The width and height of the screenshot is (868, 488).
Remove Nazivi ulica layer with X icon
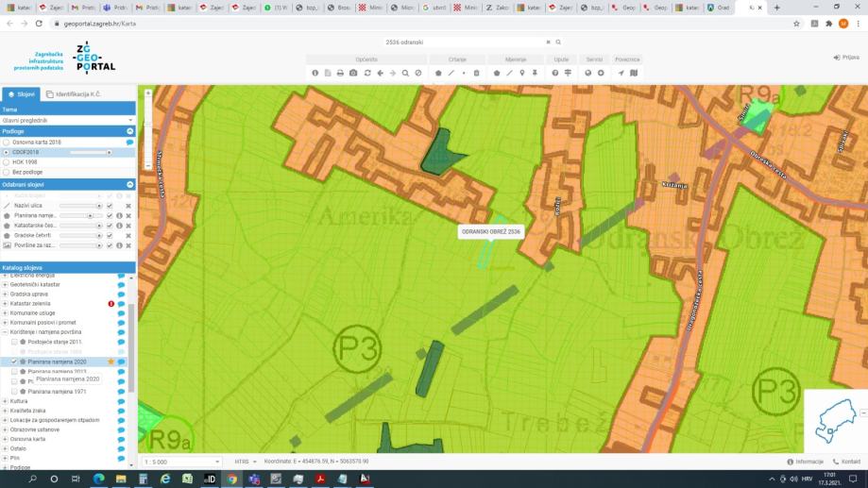pos(128,205)
